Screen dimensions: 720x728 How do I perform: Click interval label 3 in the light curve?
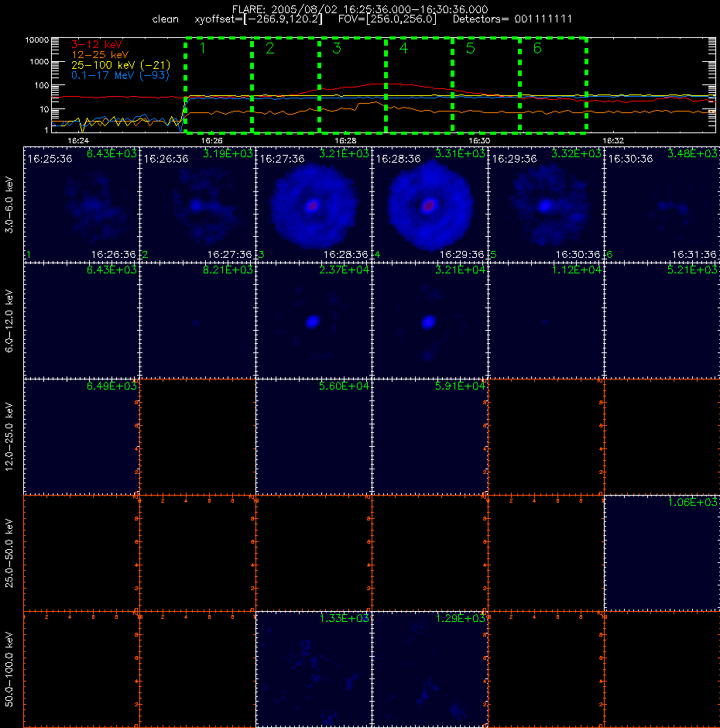pos(337,48)
